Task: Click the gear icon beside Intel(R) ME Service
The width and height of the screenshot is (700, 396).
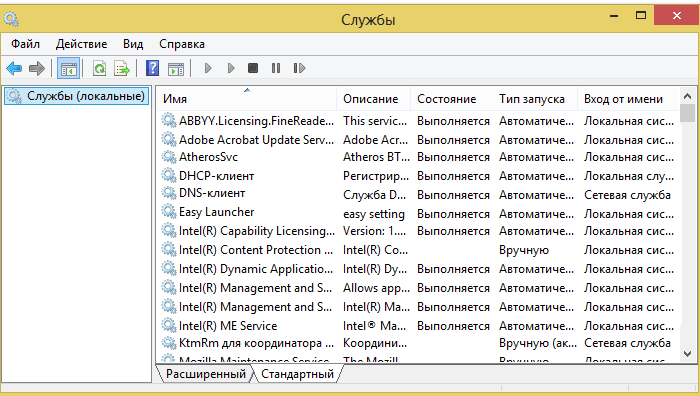Action: tap(169, 325)
